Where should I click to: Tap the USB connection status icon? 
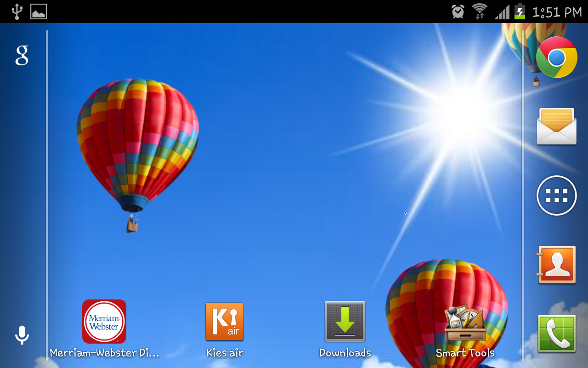[x=17, y=11]
